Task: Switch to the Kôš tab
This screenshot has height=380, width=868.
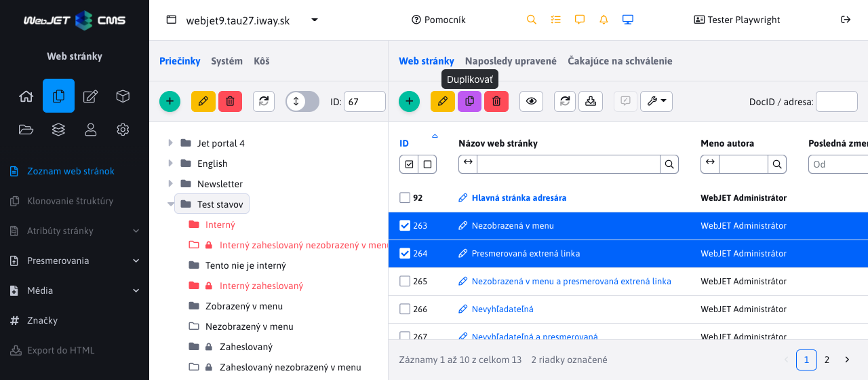Action: (261, 61)
